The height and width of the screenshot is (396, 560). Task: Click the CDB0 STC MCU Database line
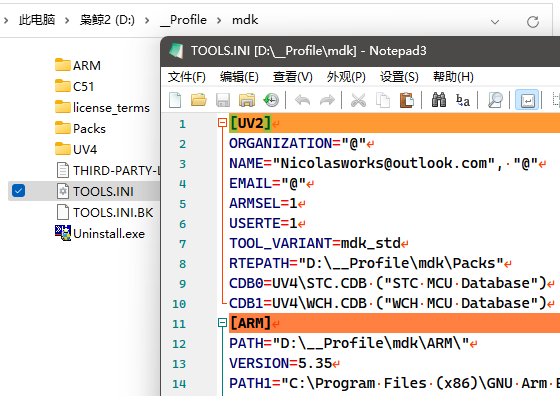pyautogui.click(x=388, y=283)
